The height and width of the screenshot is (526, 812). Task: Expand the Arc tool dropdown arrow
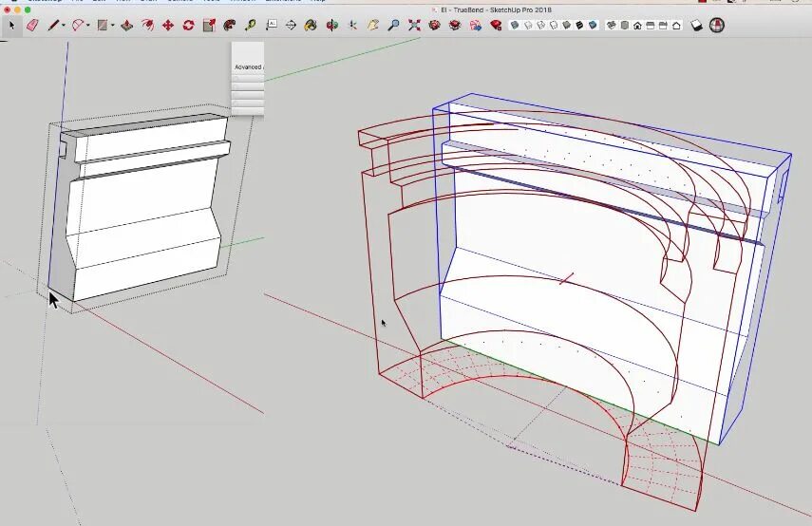88,25
